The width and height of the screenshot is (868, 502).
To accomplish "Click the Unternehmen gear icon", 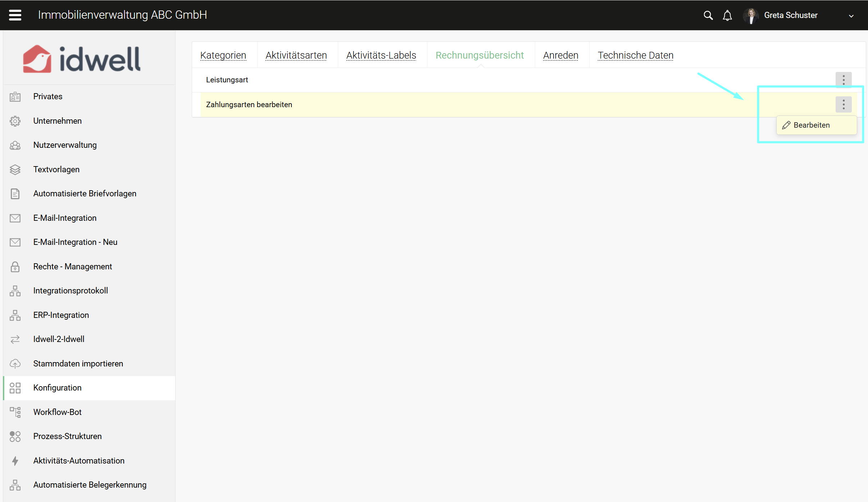I will (15, 121).
